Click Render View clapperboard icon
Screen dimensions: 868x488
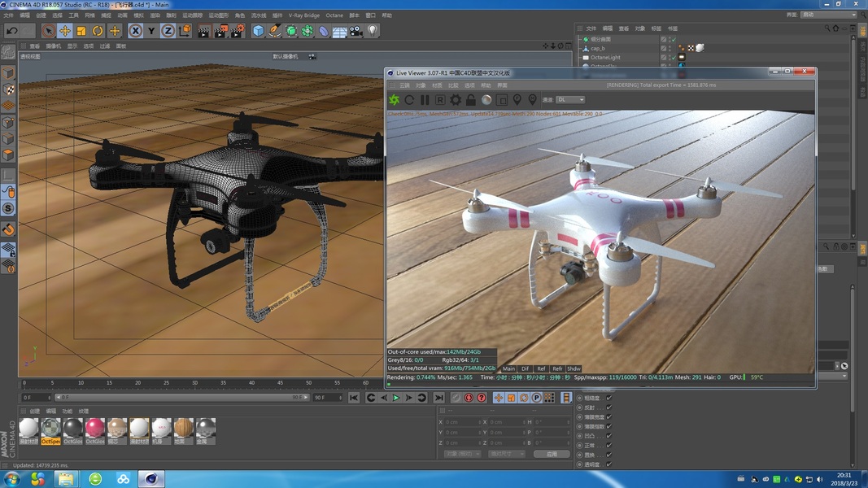tap(203, 31)
